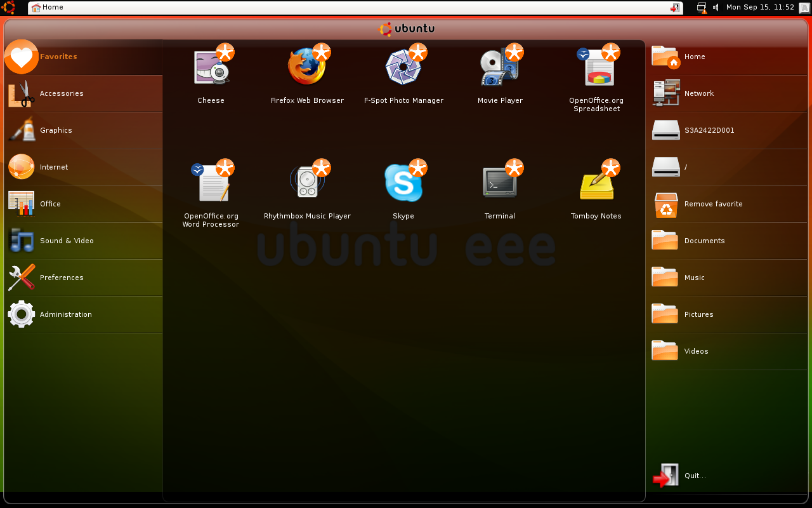Switch to Sound & Video category
Viewport: 812px width, 508px height.
coord(84,241)
